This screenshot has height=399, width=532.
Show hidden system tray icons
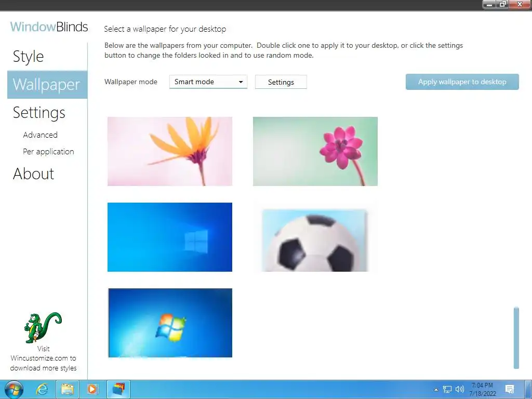436,390
